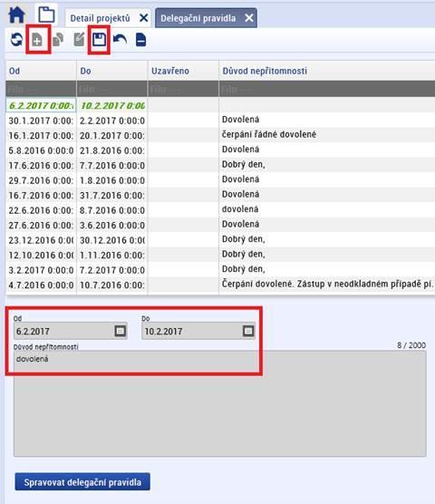This screenshot has width=435, height=504.
Task: Open the calendar picker for Do date
Action: 248,331
